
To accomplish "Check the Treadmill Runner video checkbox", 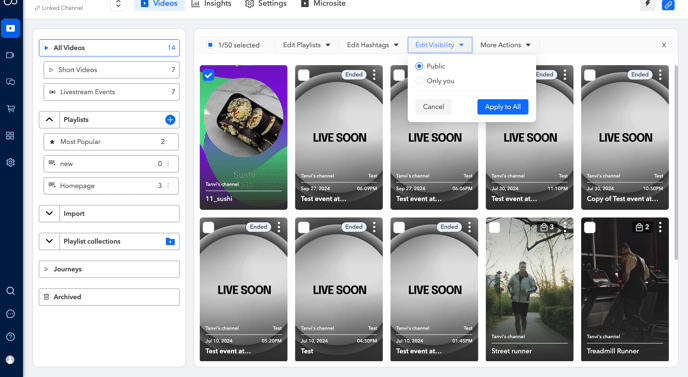I will [590, 227].
